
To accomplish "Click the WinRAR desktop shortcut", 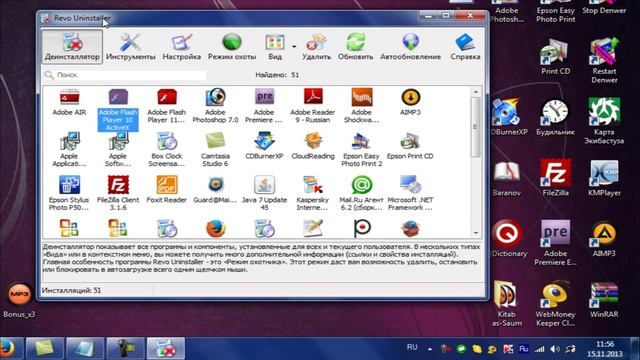I will pyautogui.click(x=604, y=300).
